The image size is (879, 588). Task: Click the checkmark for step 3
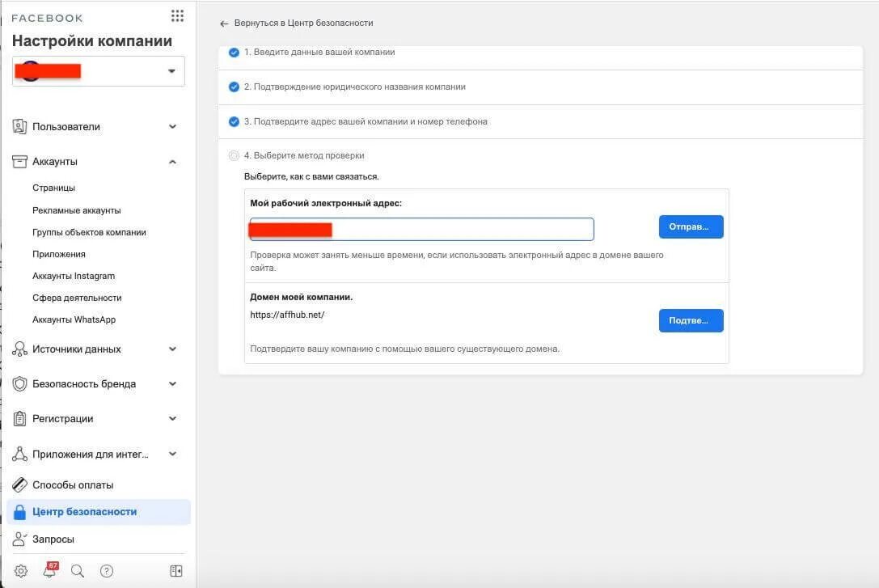pos(234,121)
